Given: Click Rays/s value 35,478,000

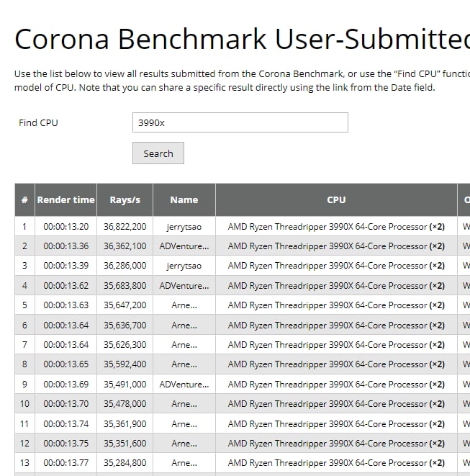Looking at the screenshot, I should pyautogui.click(x=125, y=404).
